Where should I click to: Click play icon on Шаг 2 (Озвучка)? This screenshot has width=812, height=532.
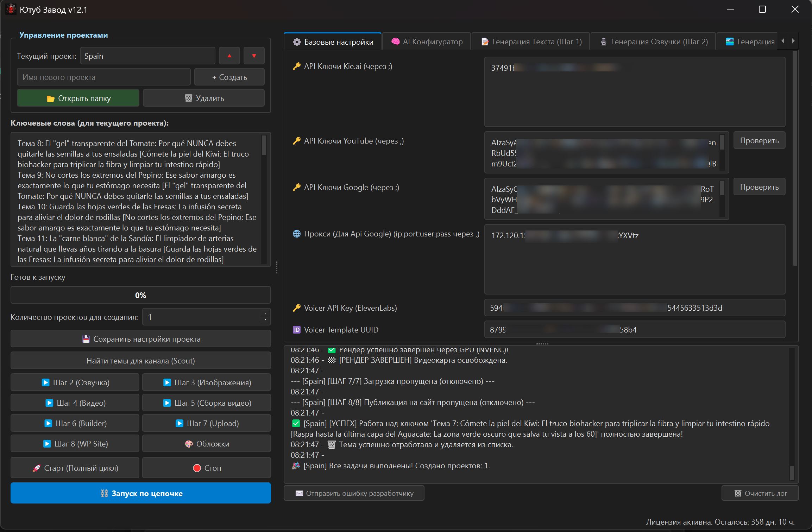point(46,382)
